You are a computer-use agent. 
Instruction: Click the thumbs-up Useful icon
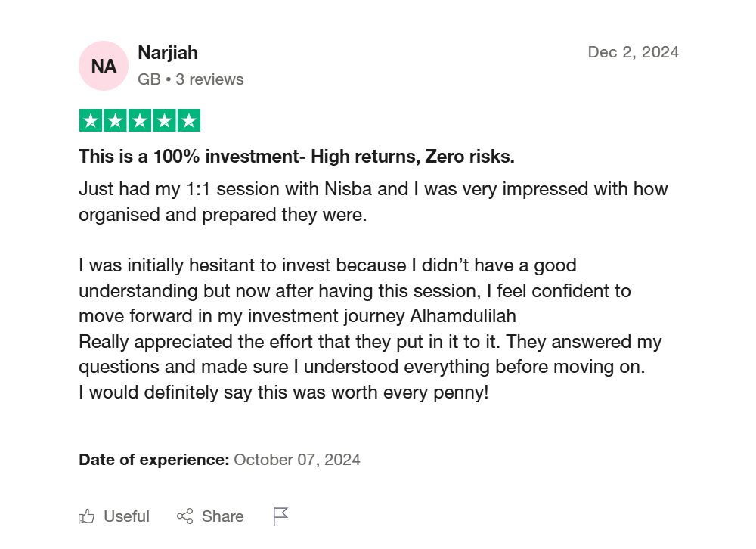point(87,516)
